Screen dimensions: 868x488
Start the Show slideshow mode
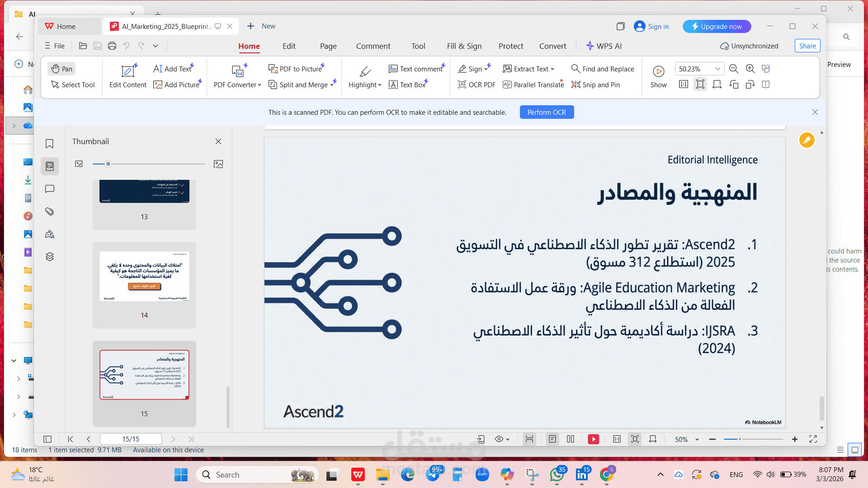point(659,76)
